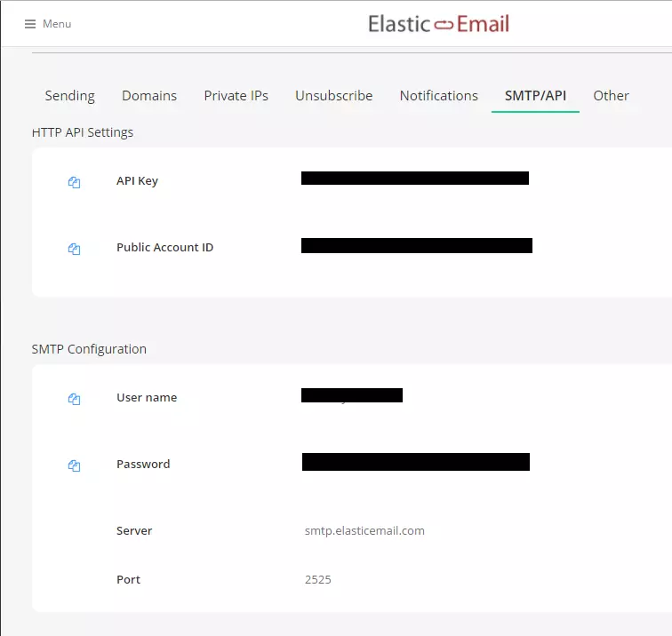Open the Domains tab
672x636 pixels.
[149, 96]
